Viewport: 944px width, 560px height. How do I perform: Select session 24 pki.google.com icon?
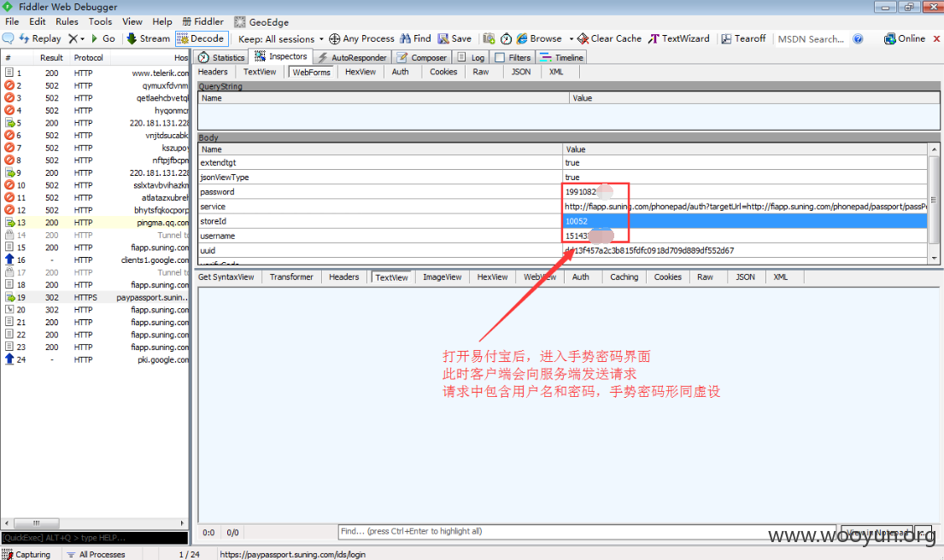[9, 359]
